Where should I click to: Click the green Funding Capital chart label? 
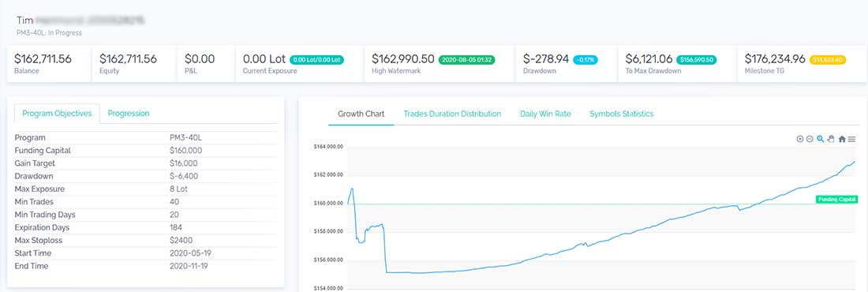pos(836,200)
